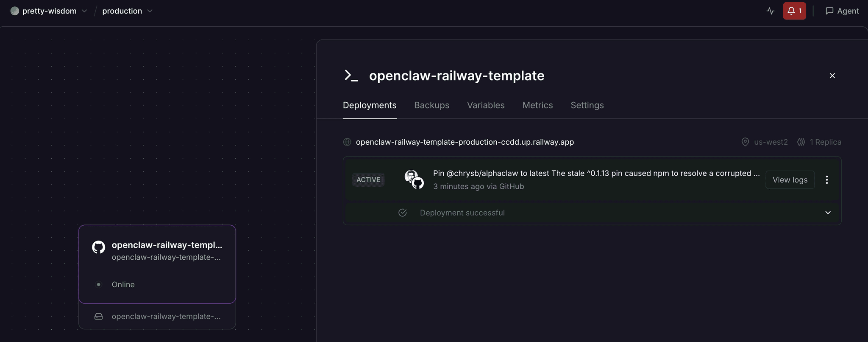Open the activity pulse icon
This screenshot has height=342, width=868.
click(x=771, y=11)
